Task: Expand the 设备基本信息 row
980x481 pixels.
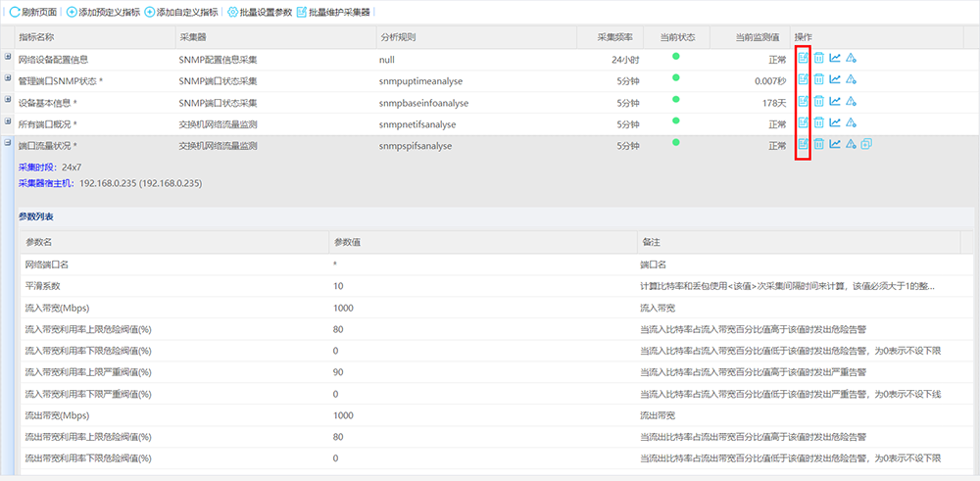Action: [x=8, y=100]
